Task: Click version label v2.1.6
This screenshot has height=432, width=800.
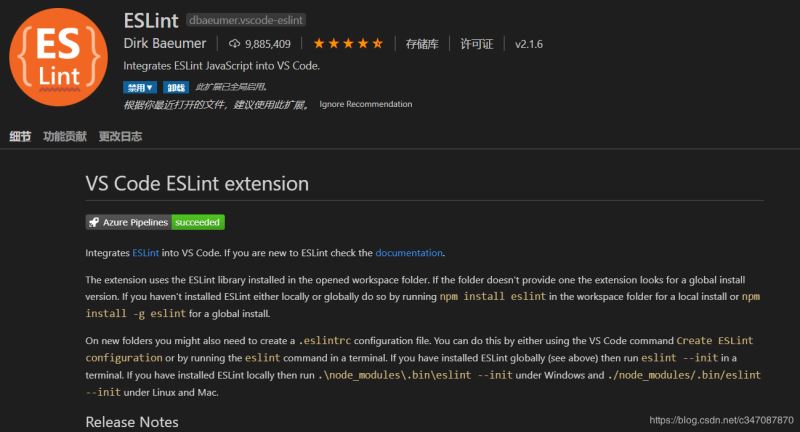Action: (529, 44)
